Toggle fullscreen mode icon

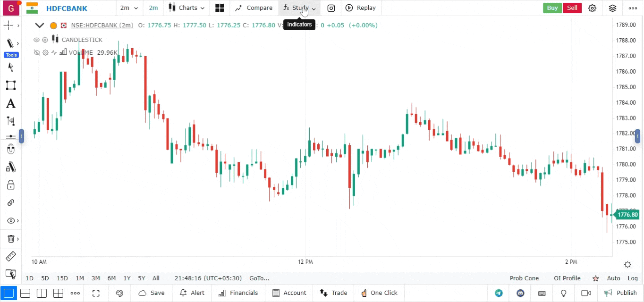pos(96,293)
